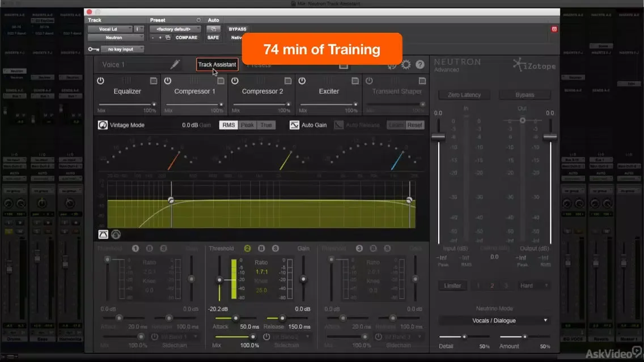Image resolution: width=644 pixels, height=362 pixels.
Task: Click the next preset plus button
Action: [x=160, y=38]
